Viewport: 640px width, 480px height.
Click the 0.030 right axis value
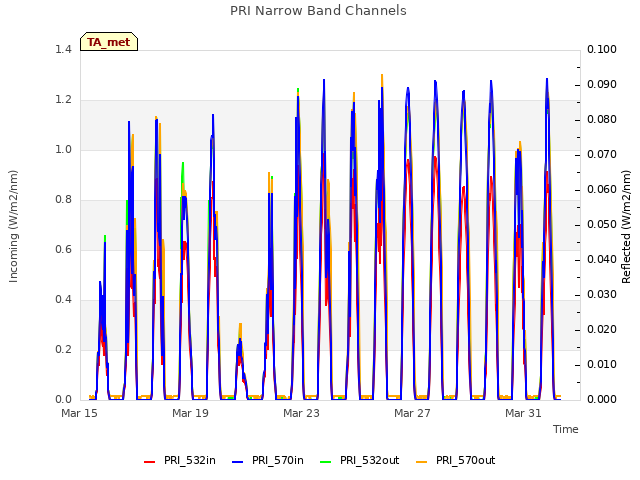pyautogui.click(x=602, y=295)
